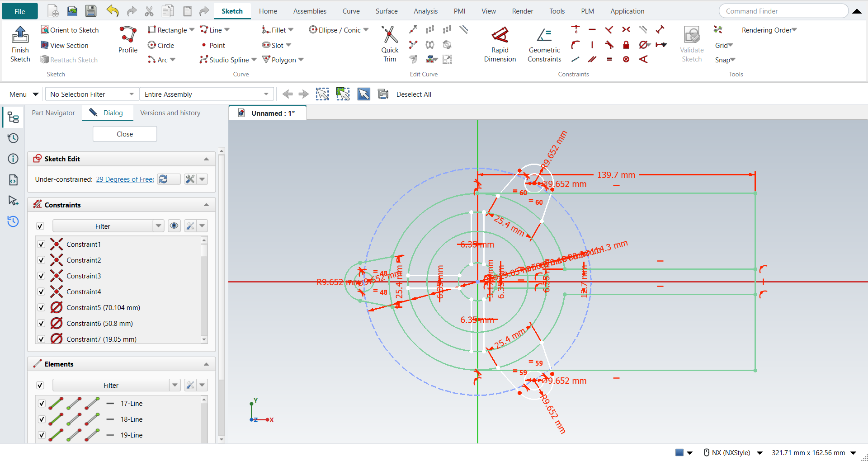The height and width of the screenshot is (461, 868).
Task: Select the Point tool
Action: 213,45
